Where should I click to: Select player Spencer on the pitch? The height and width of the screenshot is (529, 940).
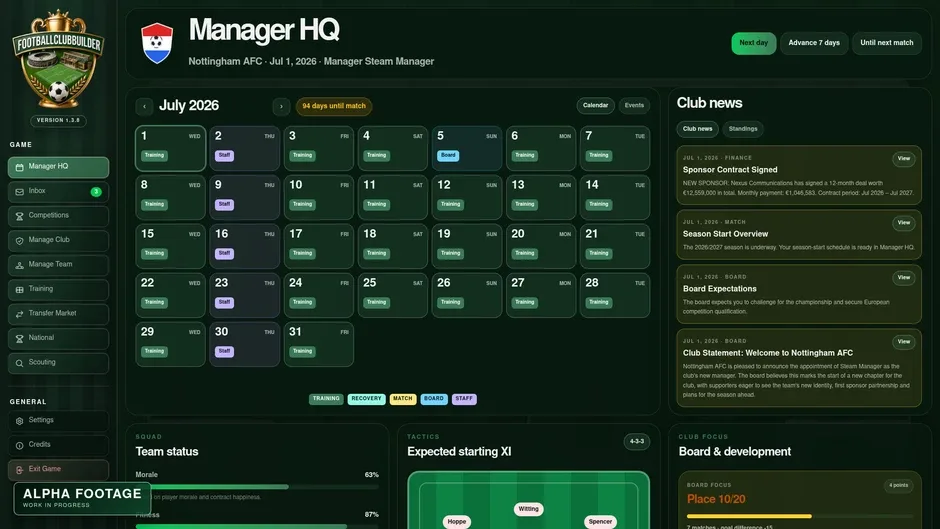[599, 522]
